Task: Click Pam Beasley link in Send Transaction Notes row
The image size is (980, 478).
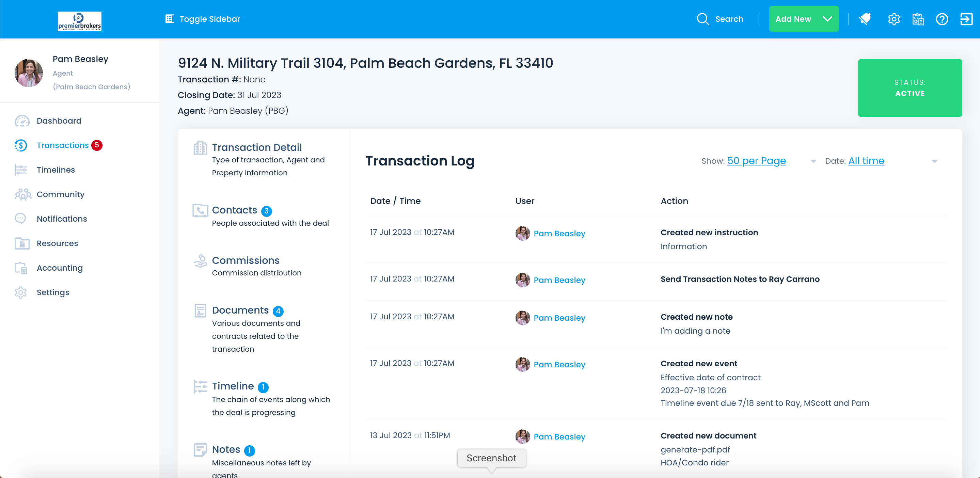Action: (x=559, y=280)
